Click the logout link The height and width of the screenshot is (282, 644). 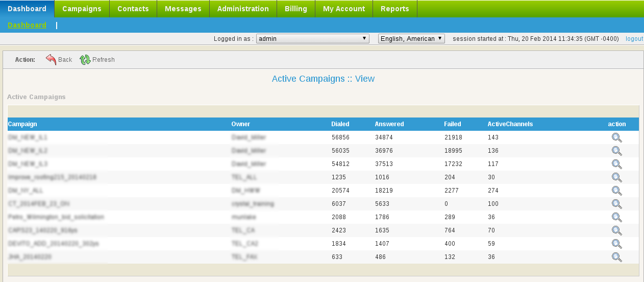pyautogui.click(x=634, y=39)
